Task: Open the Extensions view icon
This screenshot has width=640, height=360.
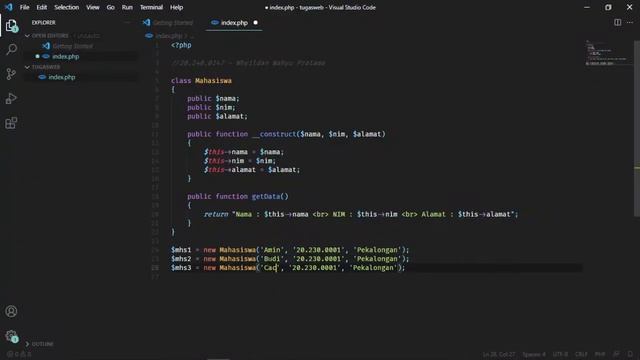Action: (x=11, y=123)
